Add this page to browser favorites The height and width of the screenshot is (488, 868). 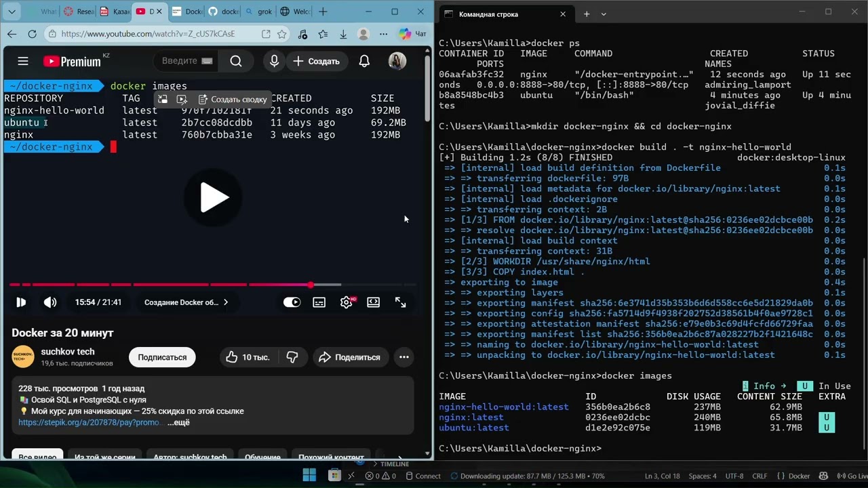pyautogui.click(x=282, y=34)
